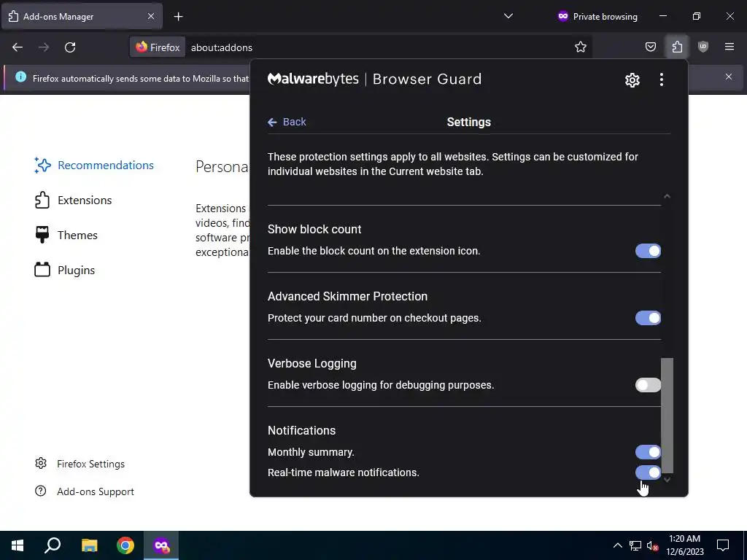The width and height of the screenshot is (747, 560).
Task: Open the Pocket save icon
Action: [651, 47]
